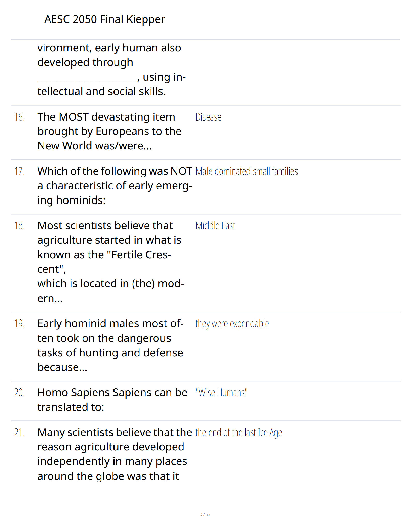
Task: Click question number 17
Action: [19, 171]
